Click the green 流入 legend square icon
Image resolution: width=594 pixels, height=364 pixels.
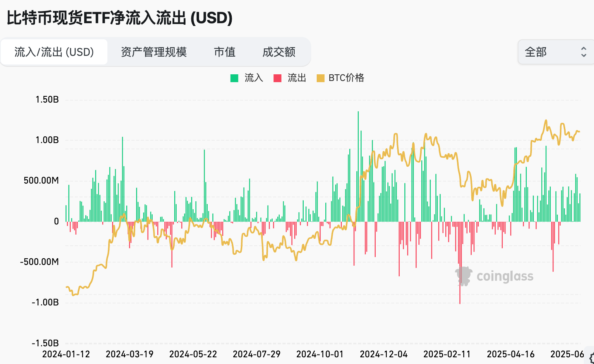click(234, 78)
